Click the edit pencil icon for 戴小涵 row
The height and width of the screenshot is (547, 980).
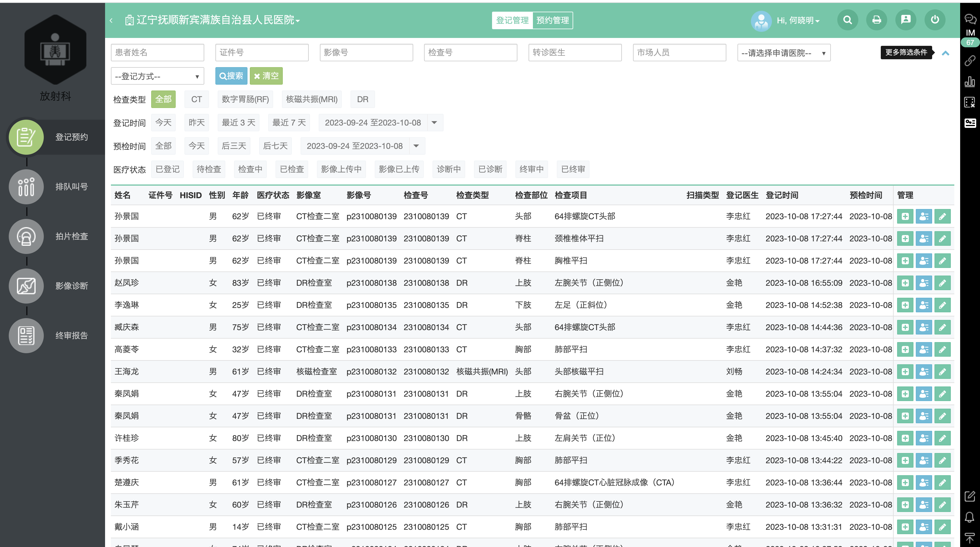pyautogui.click(x=942, y=527)
